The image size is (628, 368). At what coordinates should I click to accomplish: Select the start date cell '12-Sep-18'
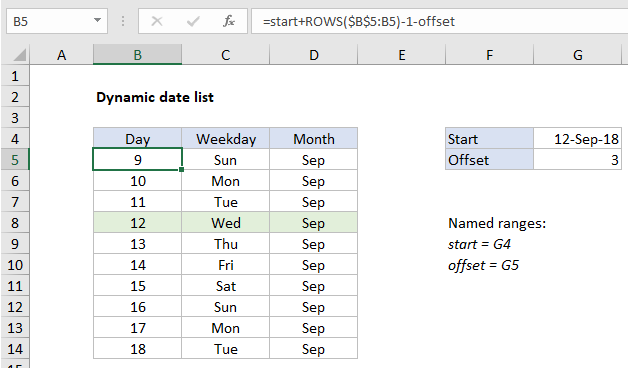[x=578, y=139]
